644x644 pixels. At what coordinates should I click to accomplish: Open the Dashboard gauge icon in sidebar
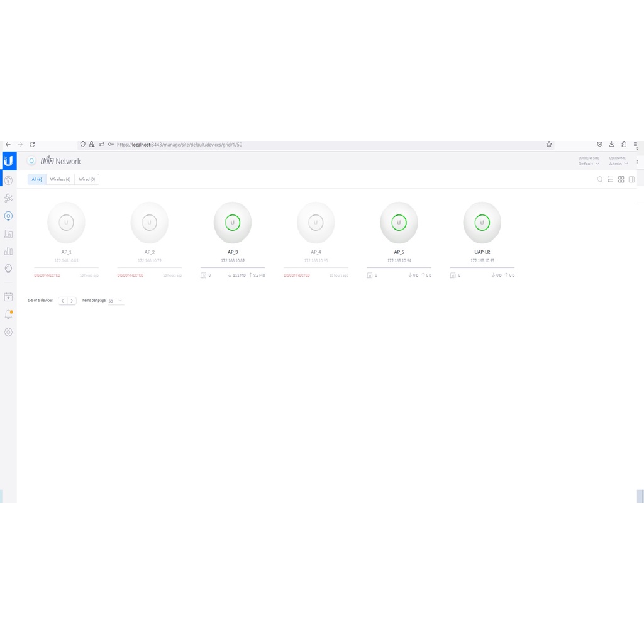point(8,180)
